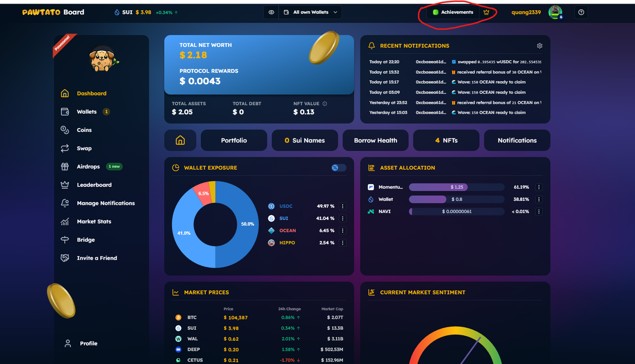Viewport: 635px width, 364px height.
Task: Click the handshake icon beside Invite a Friend
Action: [64, 258]
